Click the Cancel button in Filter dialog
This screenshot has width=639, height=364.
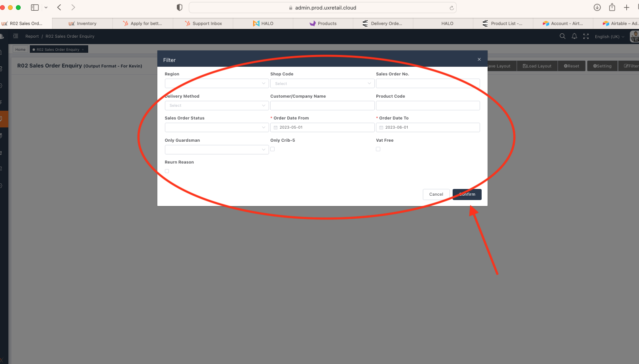(x=436, y=195)
